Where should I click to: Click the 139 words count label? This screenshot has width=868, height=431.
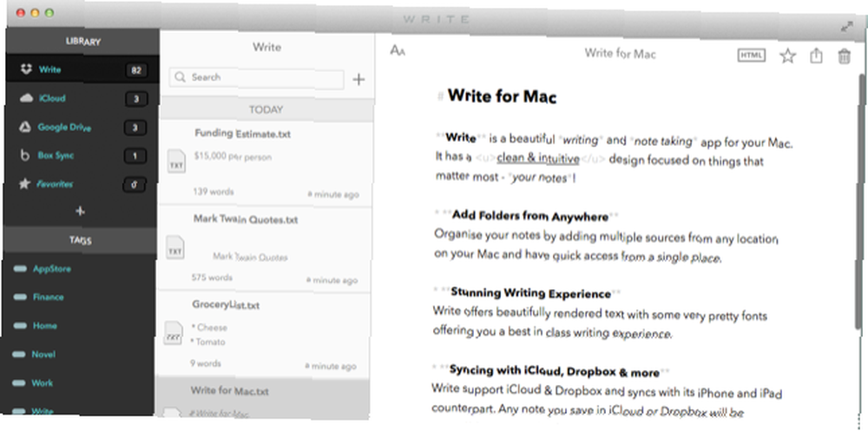click(214, 192)
